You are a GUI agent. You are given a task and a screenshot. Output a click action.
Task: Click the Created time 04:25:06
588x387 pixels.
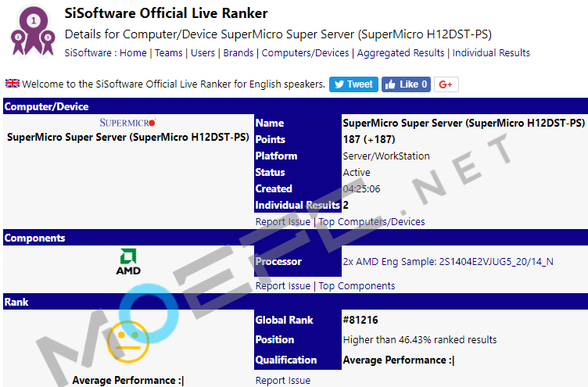coord(361,188)
